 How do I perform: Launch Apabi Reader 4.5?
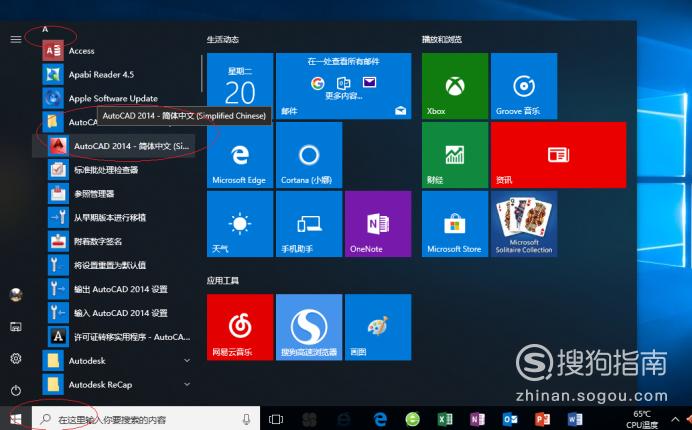click(x=117, y=75)
